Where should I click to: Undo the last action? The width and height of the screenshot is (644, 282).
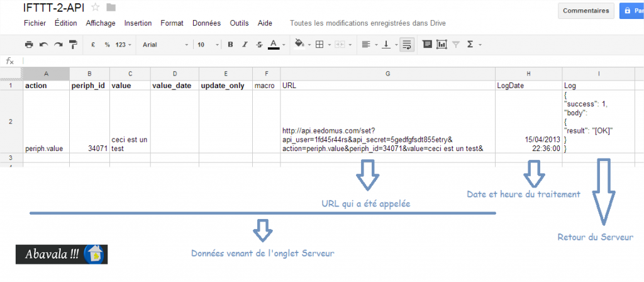pyautogui.click(x=43, y=45)
